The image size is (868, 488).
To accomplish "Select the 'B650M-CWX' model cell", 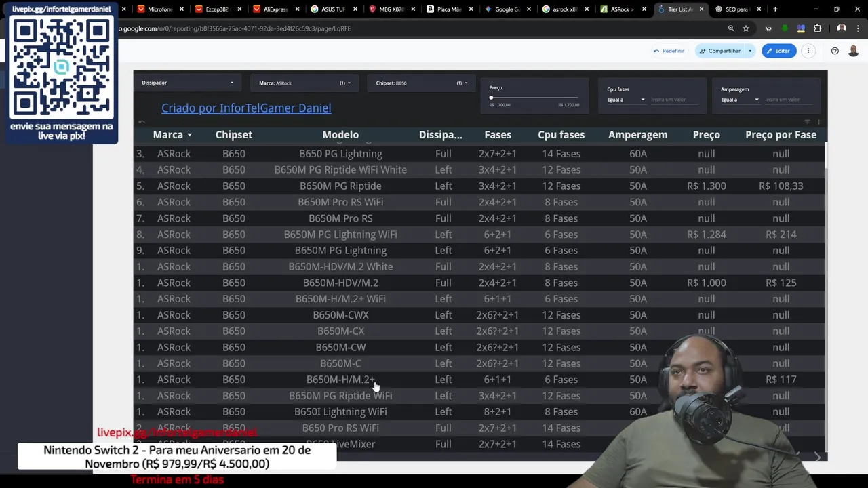I will pos(340,315).
